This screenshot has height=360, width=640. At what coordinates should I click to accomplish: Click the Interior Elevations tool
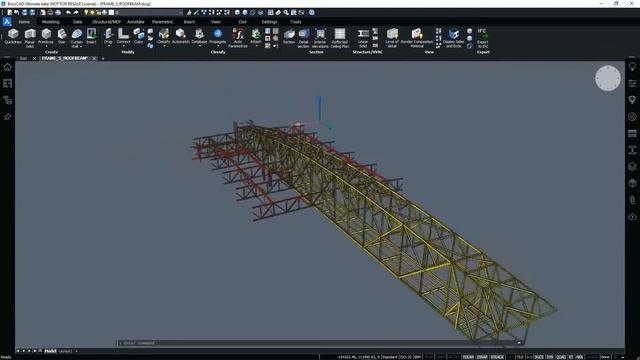(x=320, y=38)
